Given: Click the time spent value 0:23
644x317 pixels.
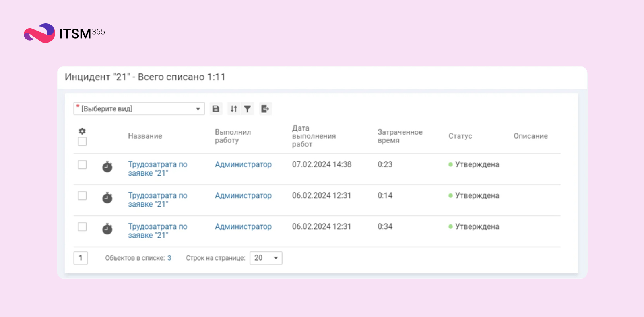Looking at the screenshot, I should (x=385, y=164).
